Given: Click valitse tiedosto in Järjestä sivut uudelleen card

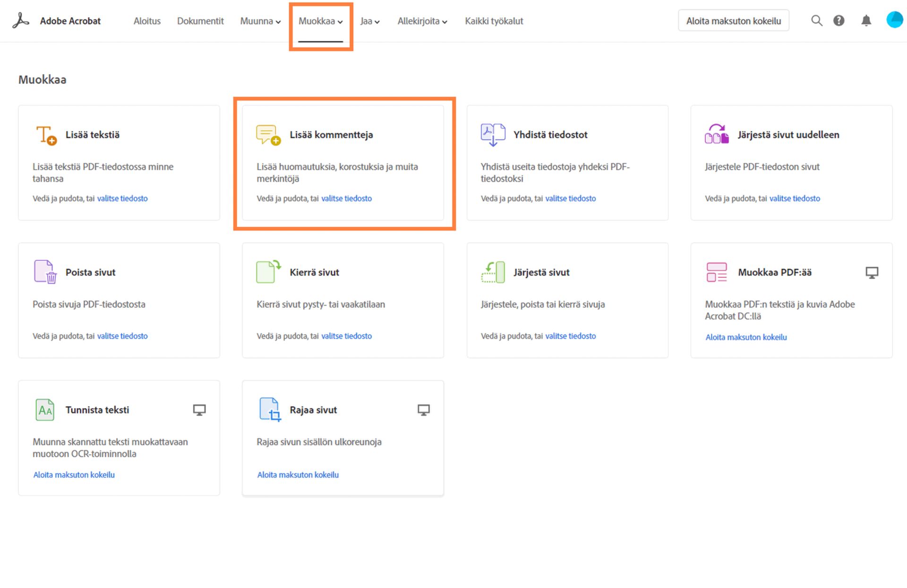Looking at the screenshot, I should coord(795,198).
